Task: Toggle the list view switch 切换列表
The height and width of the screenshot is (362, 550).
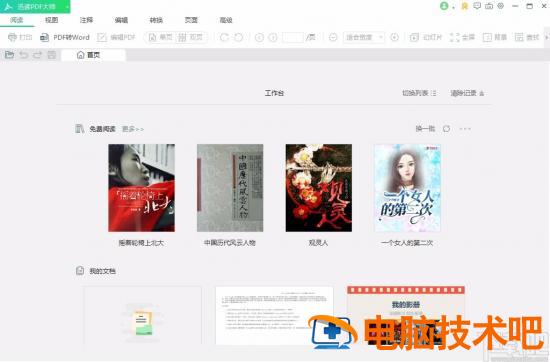Action: [x=419, y=93]
